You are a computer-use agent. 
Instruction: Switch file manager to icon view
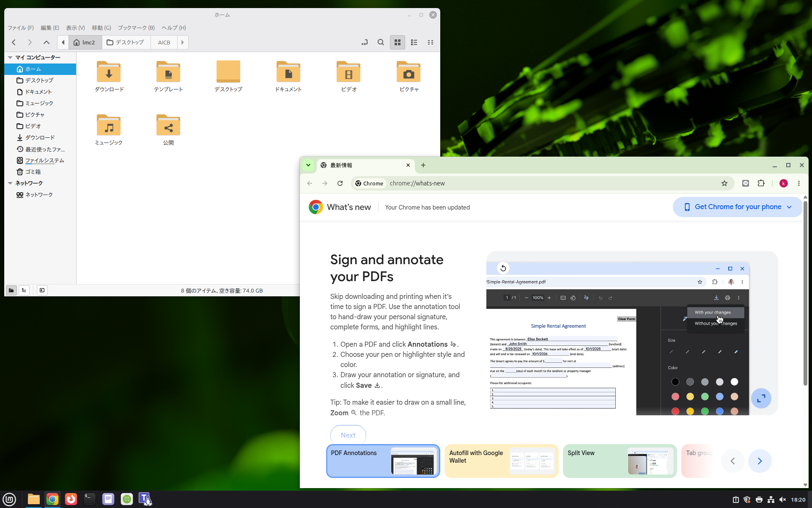click(x=398, y=42)
